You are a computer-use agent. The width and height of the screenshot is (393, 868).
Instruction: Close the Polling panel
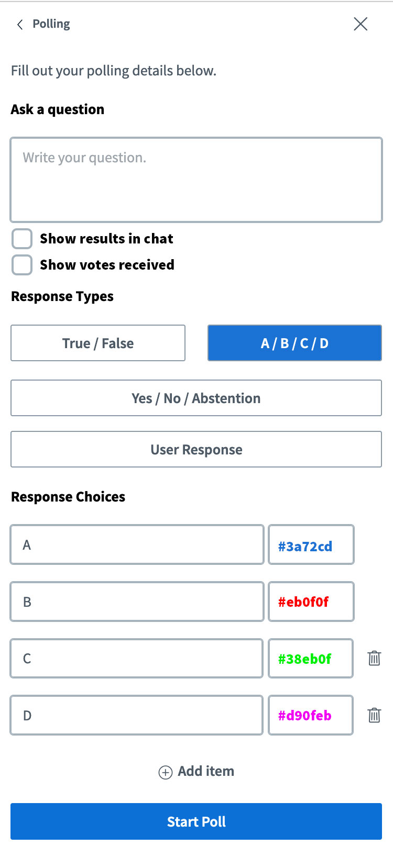[361, 24]
